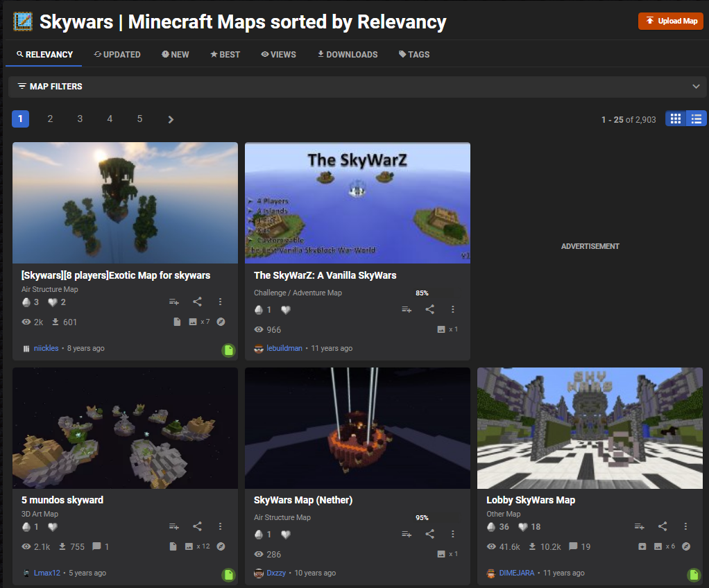Favorite Lobby SkyWars Map with heart

pyautogui.click(x=522, y=527)
